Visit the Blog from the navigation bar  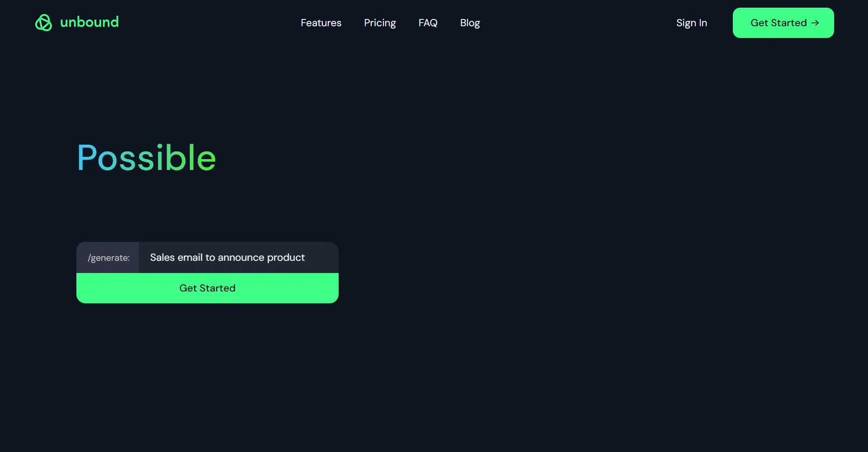[x=470, y=23]
